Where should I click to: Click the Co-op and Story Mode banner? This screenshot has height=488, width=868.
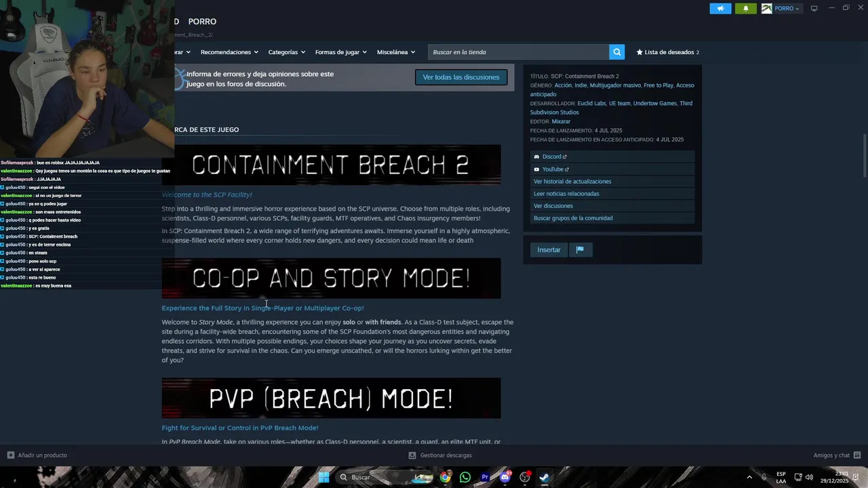click(x=331, y=279)
